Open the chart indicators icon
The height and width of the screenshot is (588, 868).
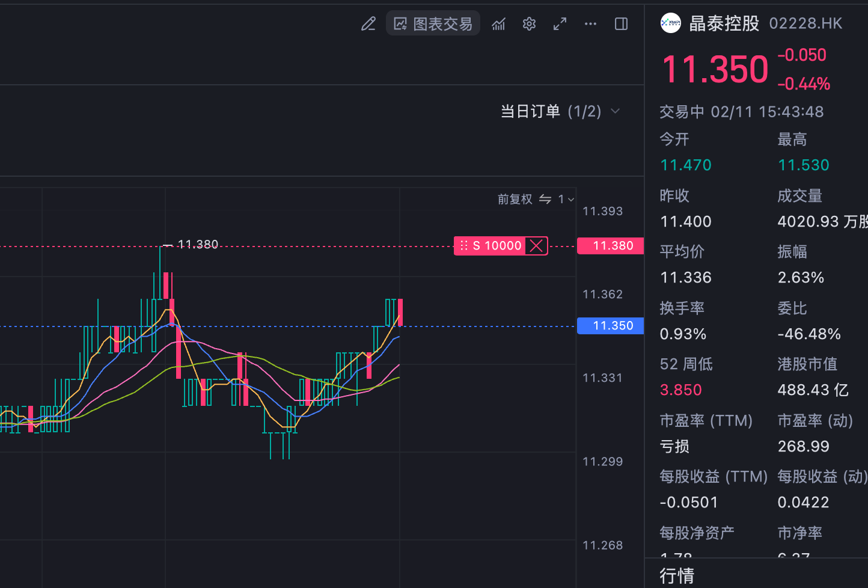point(498,24)
